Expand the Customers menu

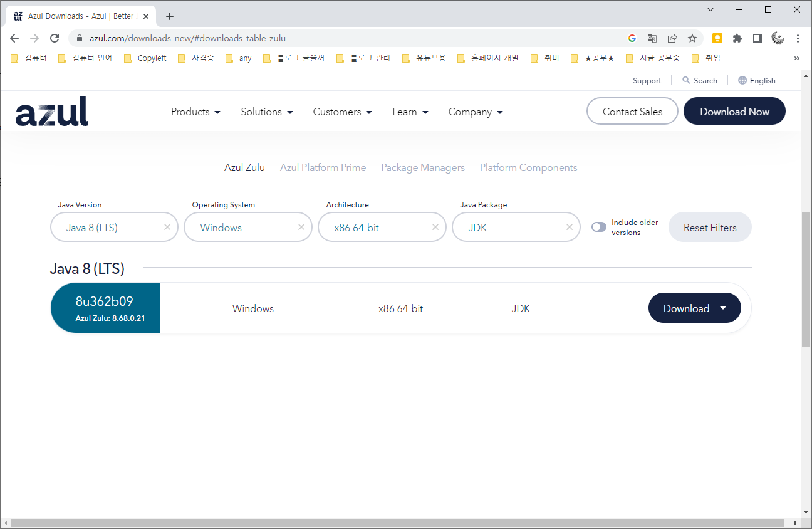pyautogui.click(x=343, y=112)
